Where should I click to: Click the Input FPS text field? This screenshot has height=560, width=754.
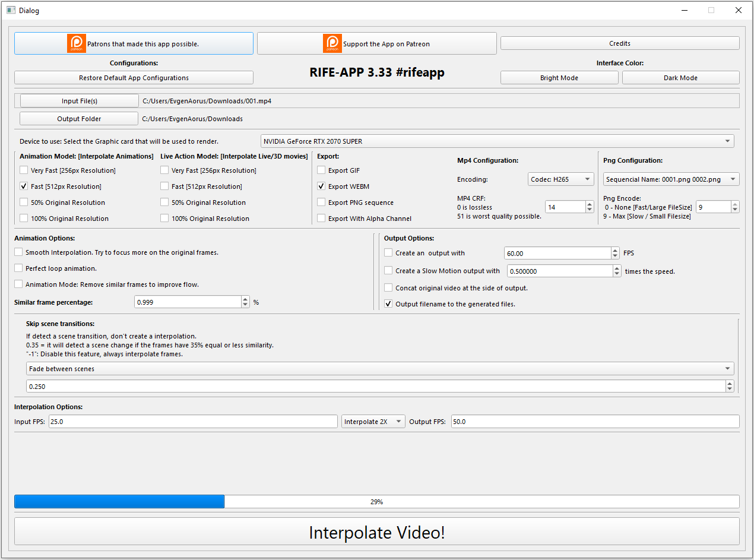coord(192,422)
